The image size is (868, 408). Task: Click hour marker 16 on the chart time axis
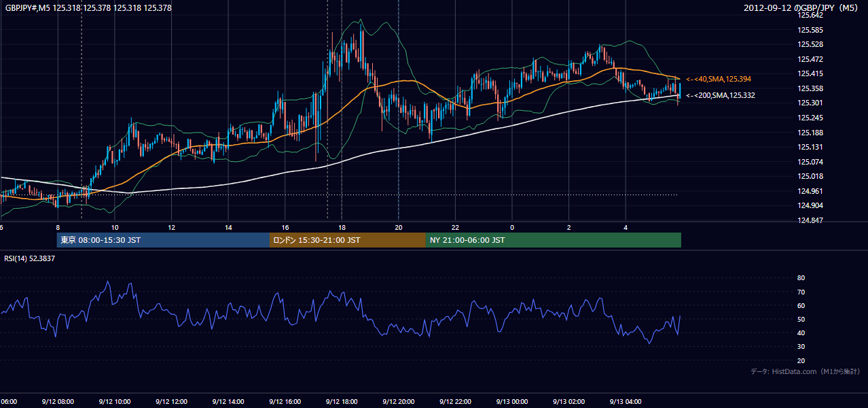click(x=285, y=227)
